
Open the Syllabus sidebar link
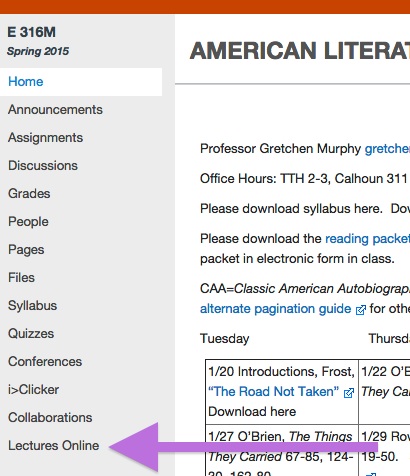(32, 306)
